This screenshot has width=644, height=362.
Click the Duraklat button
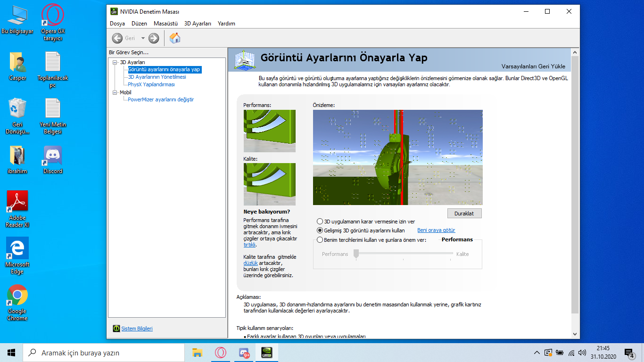click(464, 213)
